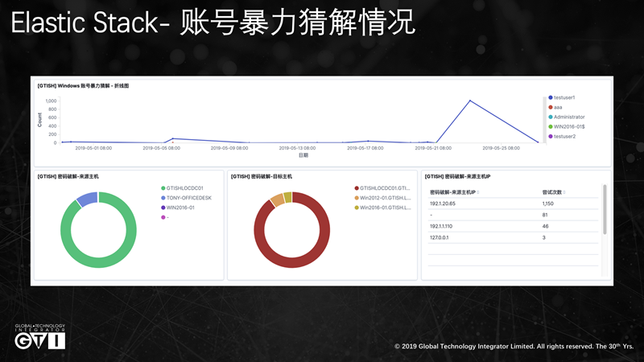Select Win2012-01.GTISH.L... legend entry

click(x=382, y=198)
